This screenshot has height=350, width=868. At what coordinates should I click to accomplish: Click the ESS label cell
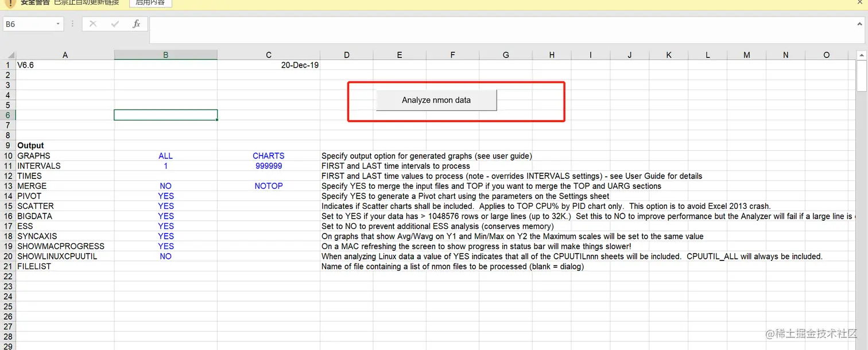[x=65, y=226]
